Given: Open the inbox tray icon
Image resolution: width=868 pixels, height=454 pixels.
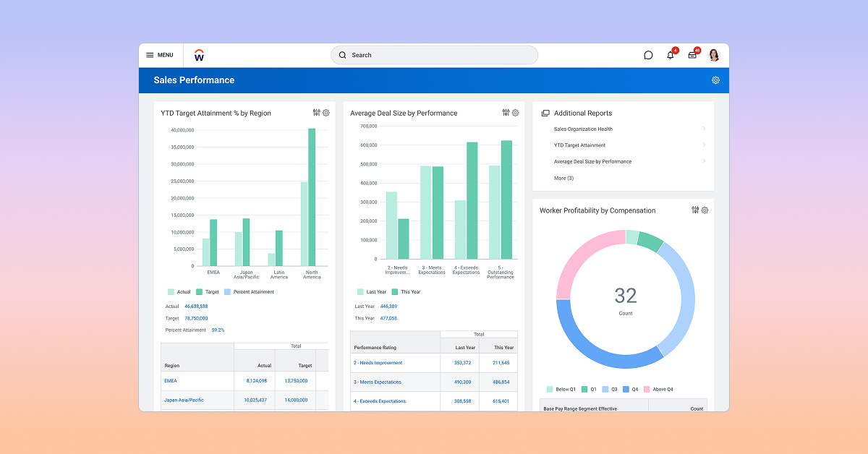Looking at the screenshot, I should pos(692,55).
